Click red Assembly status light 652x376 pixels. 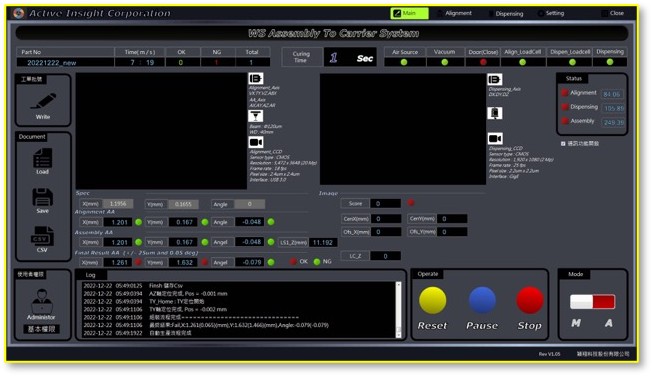point(565,121)
